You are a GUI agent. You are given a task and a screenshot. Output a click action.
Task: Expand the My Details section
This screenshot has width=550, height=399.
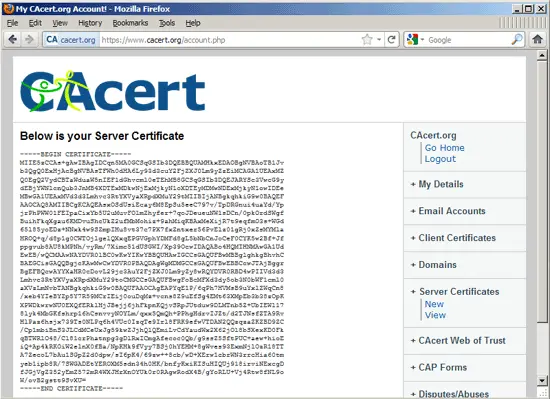point(437,184)
